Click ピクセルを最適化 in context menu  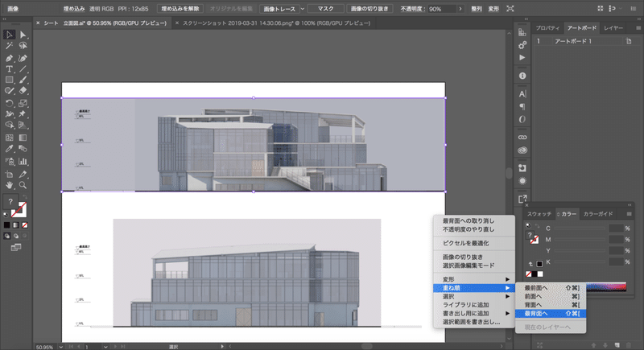pos(474,243)
